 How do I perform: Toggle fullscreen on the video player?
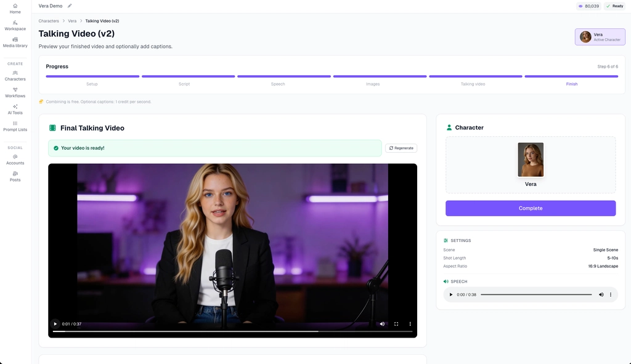coord(396,324)
